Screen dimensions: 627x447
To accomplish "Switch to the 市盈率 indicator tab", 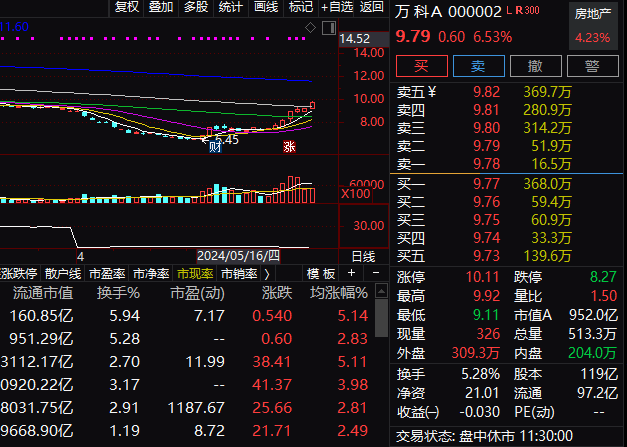I will click(107, 274).
